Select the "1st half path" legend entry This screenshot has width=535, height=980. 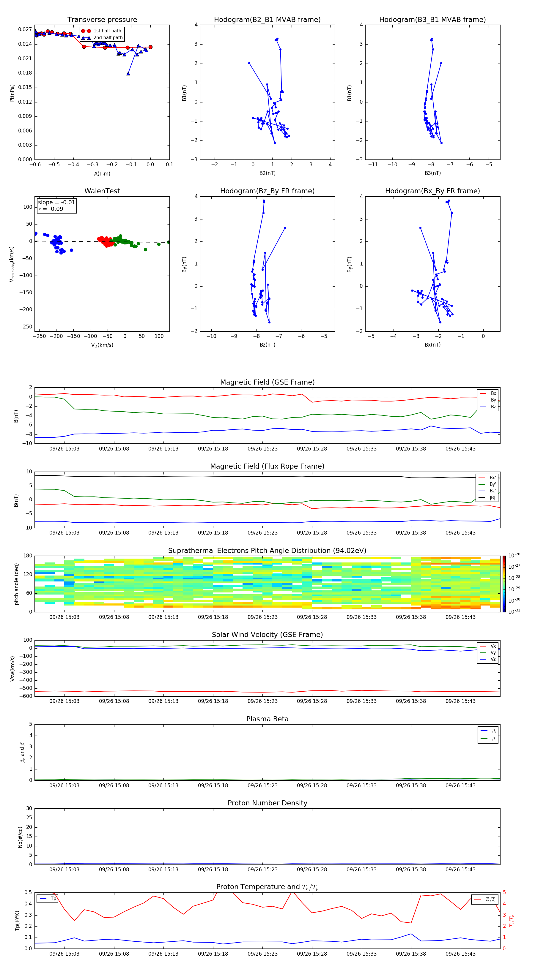pos(101,31)
